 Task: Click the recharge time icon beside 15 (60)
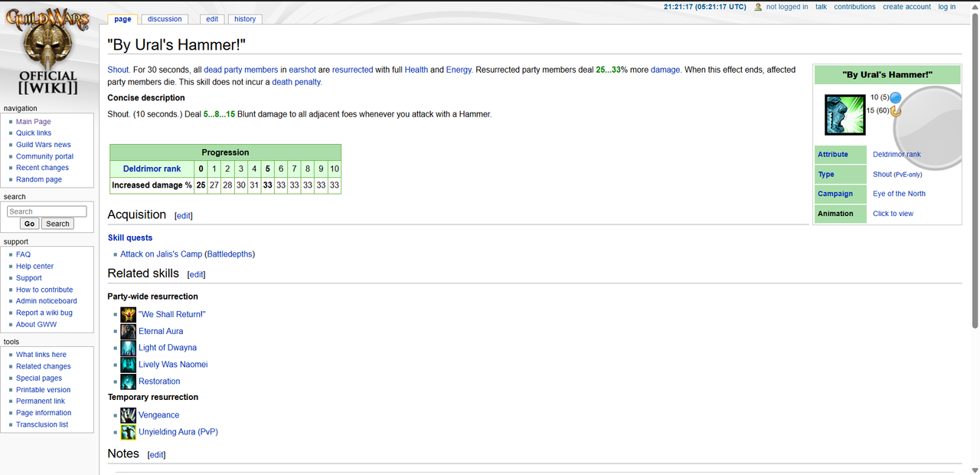pyautogui.click(x=895, y=111)
